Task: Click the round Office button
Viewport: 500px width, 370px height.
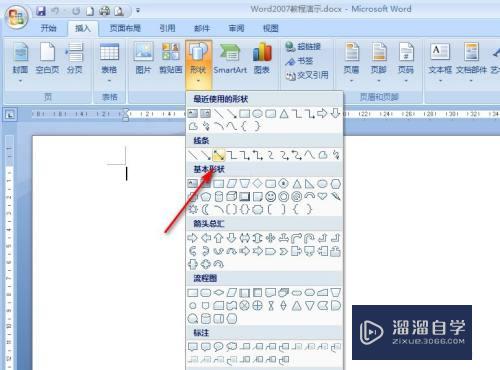Action: click(17, 17)
